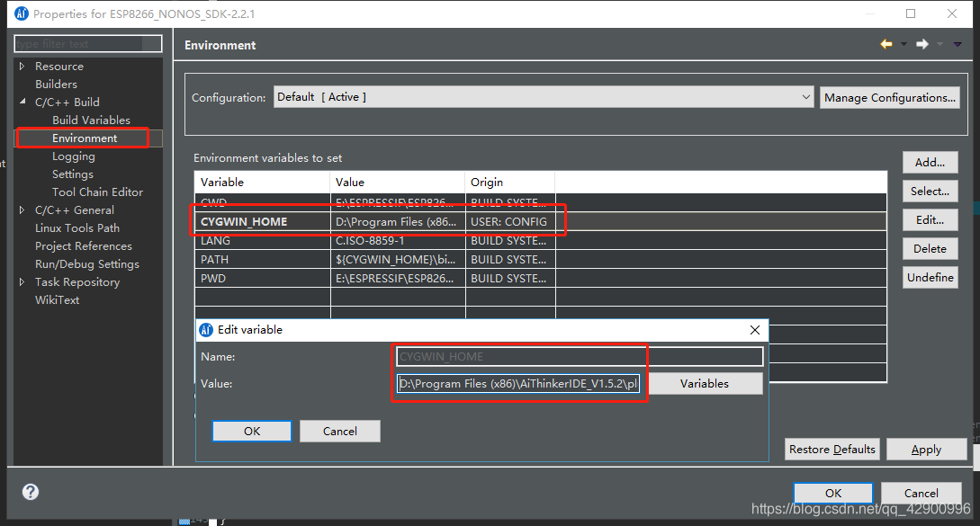Expand the Resource tree node

[x=22, y=67]
